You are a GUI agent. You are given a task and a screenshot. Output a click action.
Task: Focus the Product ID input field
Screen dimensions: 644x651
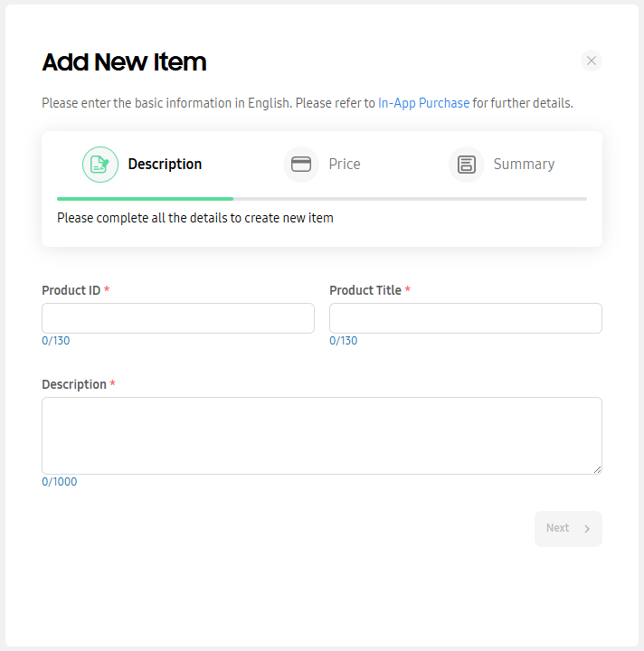[x=178, y=318]
